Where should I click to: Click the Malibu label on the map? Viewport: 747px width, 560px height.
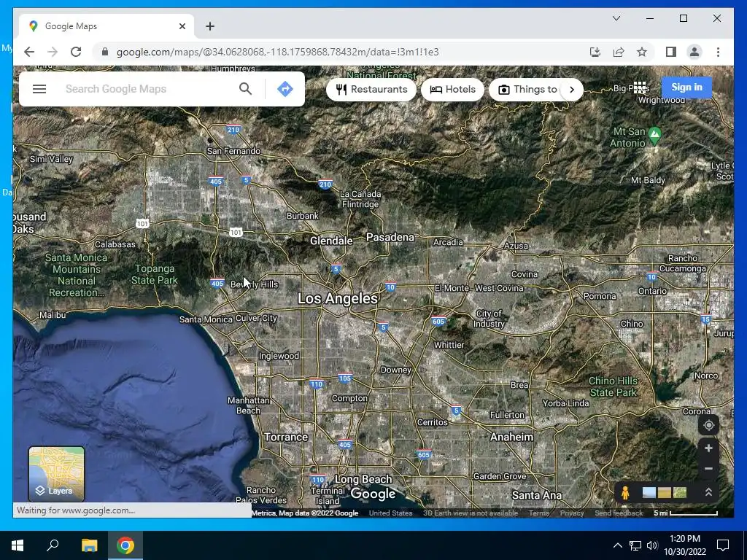coord(53,315)
